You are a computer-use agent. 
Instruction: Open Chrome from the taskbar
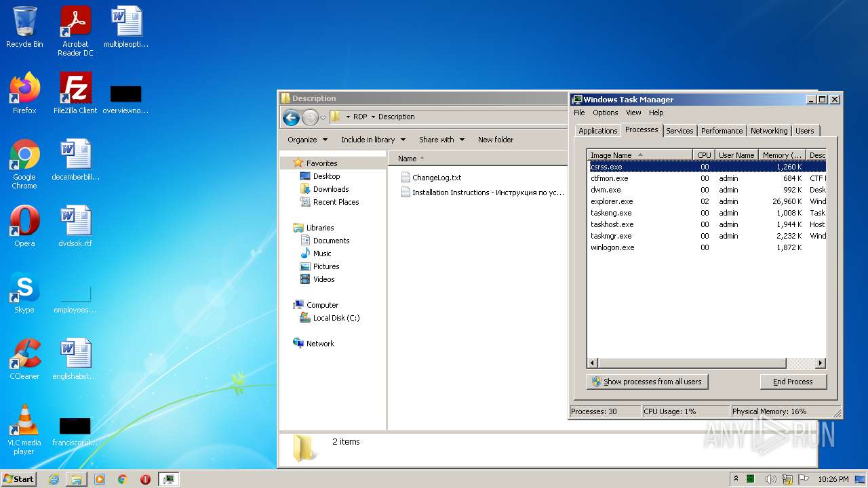pyautogui.click(x=123, y=479)
